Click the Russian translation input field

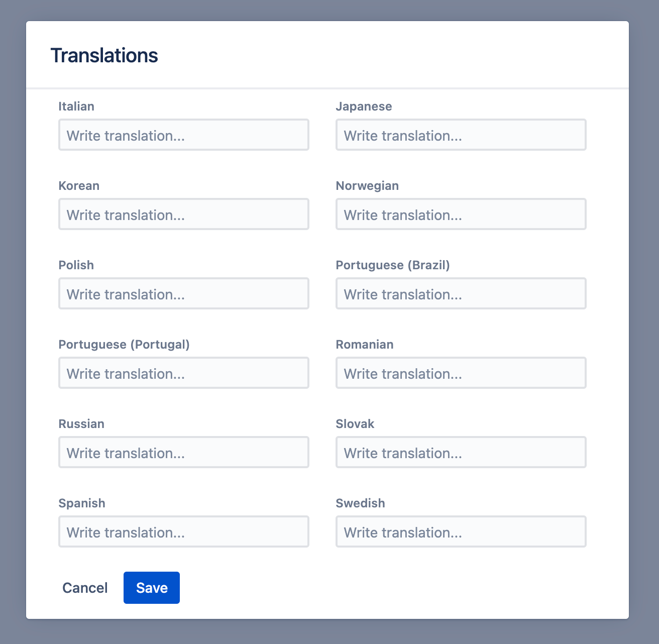point(184,452)
